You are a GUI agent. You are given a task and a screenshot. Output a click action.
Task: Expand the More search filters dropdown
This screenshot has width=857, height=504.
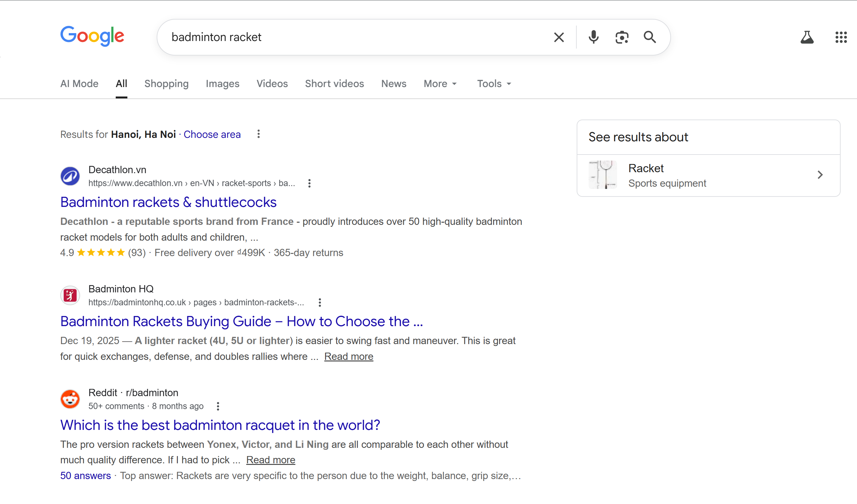[440, 84]
